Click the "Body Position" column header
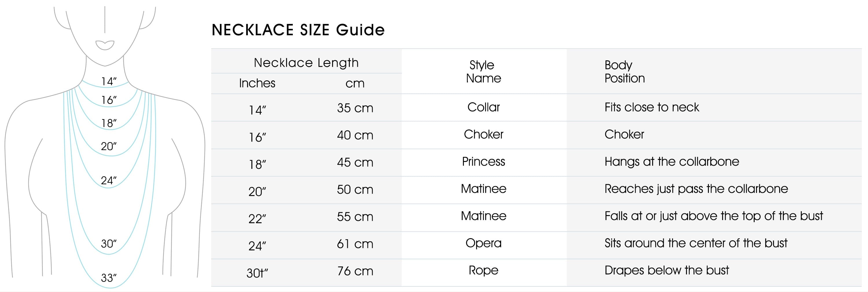Viewport: 868px width, 292px height. tap(624, 71)
